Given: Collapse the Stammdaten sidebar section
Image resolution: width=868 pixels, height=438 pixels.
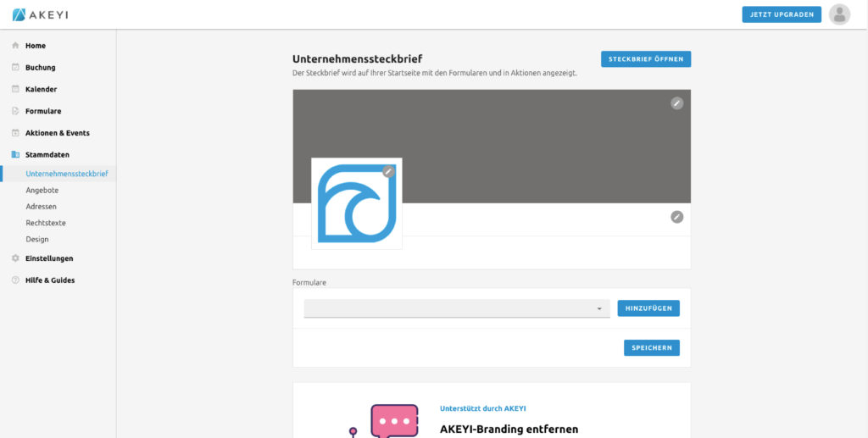Looking at the screenshot, I should [x=47, y=155].
